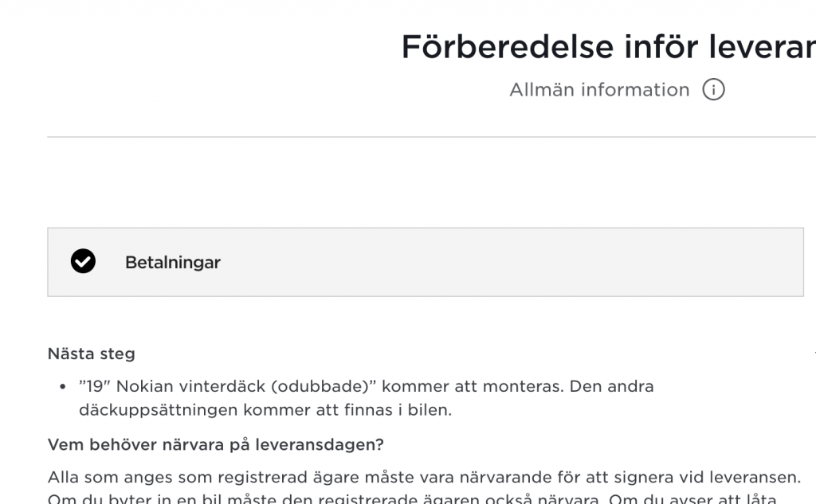The height and width of the screenshot is (504, 816).
Task: Click the info icon beside Allmän information
Action: coord(713,90)
